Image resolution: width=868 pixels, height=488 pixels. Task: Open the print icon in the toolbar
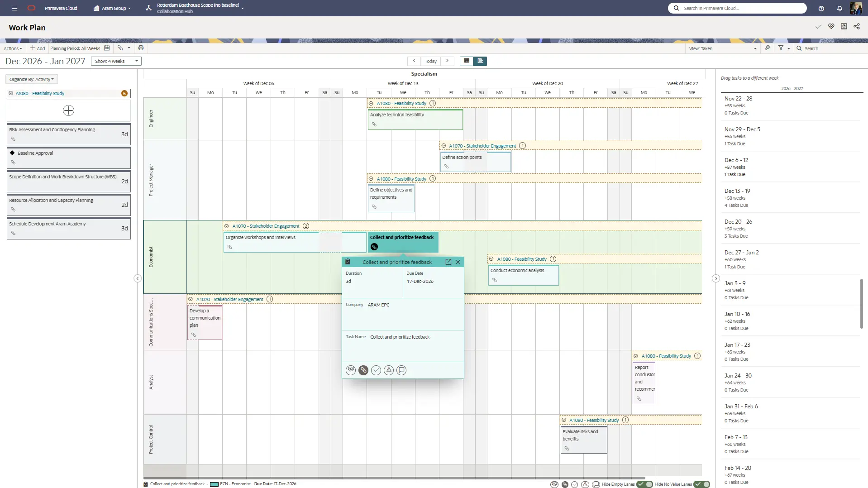[141, 48]
